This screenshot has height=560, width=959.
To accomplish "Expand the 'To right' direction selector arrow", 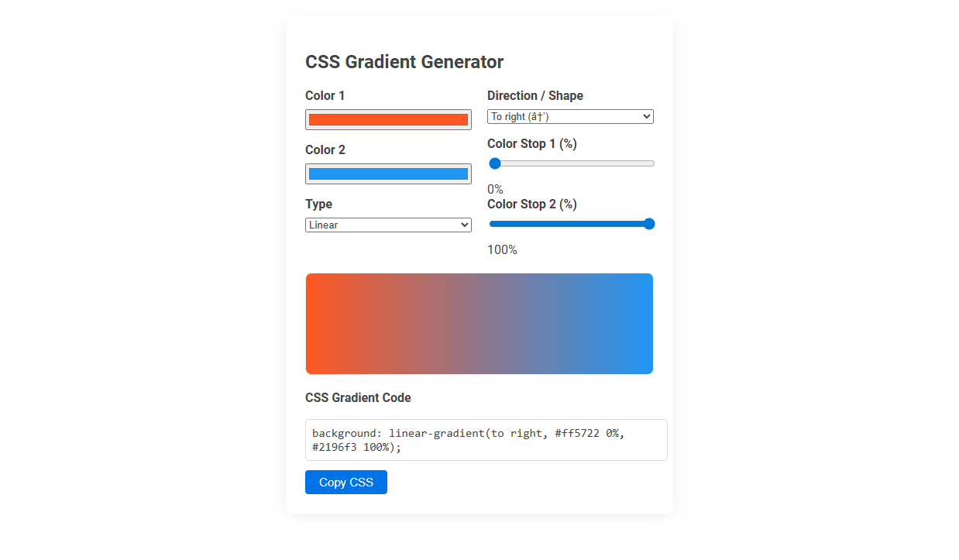I will (646, 115).
